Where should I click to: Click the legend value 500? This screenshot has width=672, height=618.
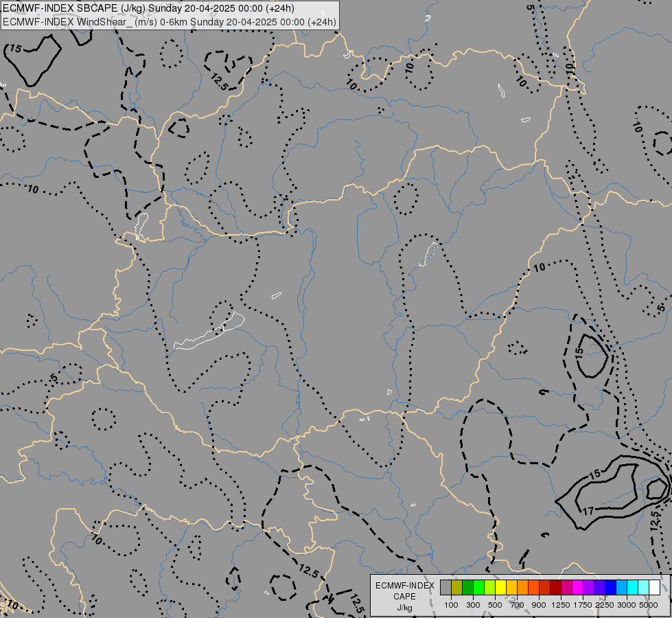pos(495,605)
